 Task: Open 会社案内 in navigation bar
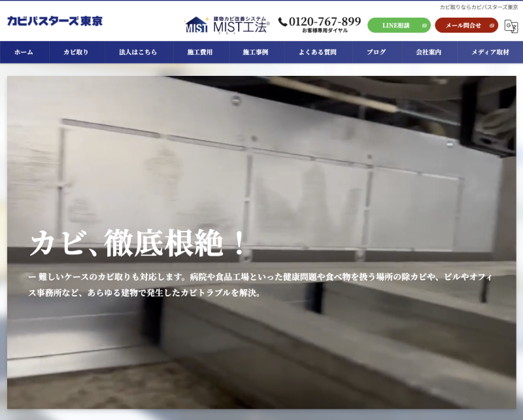(x=428, y=52)
